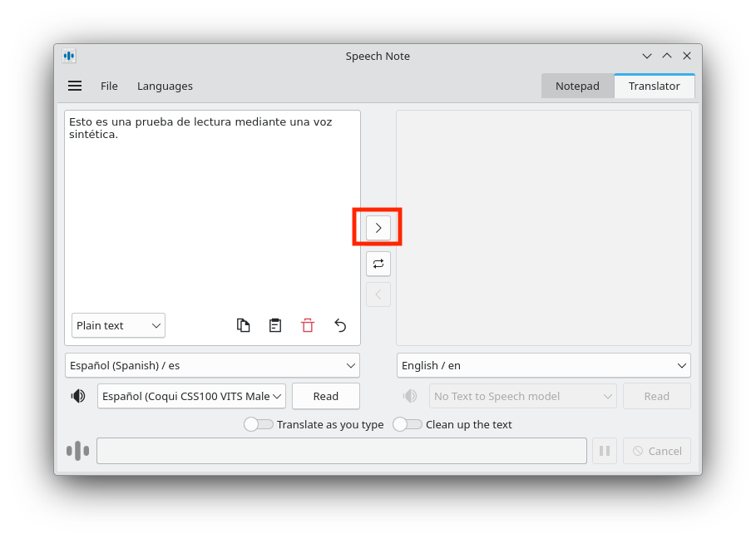Viewport: 756px width, 539px height.
Task: Open the Español (Spanish) / es language dropdown
Action: click(212, 365)
